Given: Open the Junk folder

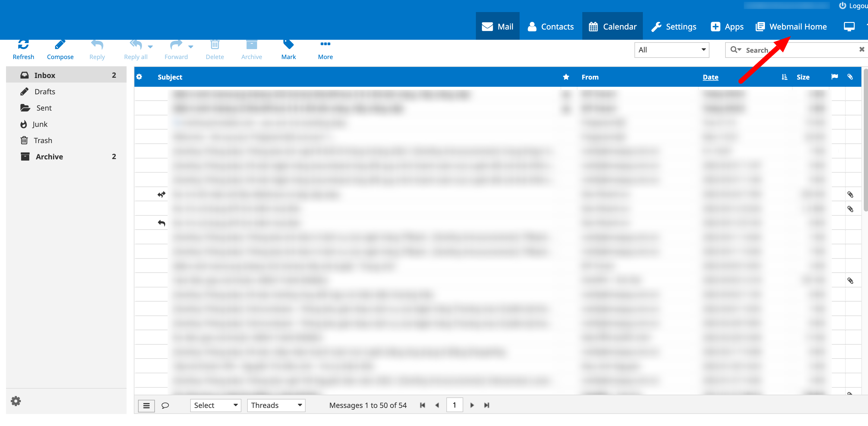Looking at the screenshot, I should coord(40,124).
